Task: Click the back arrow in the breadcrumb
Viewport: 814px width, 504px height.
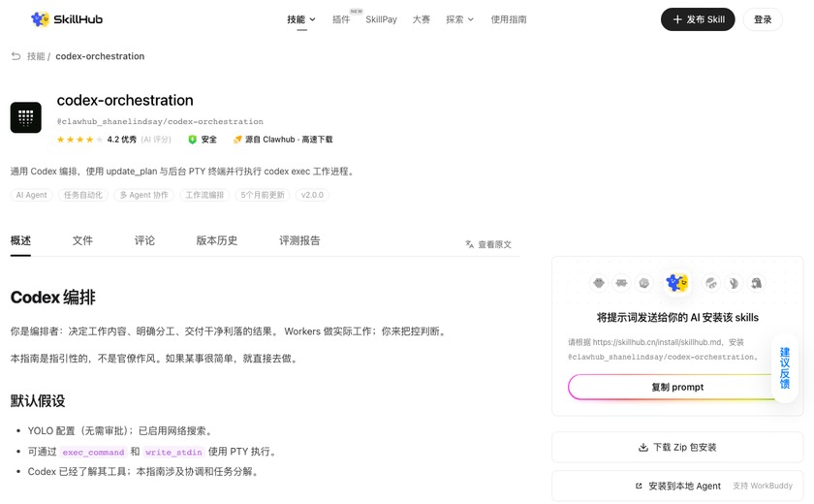Action: pyautogui.click(x=16, y=56)
